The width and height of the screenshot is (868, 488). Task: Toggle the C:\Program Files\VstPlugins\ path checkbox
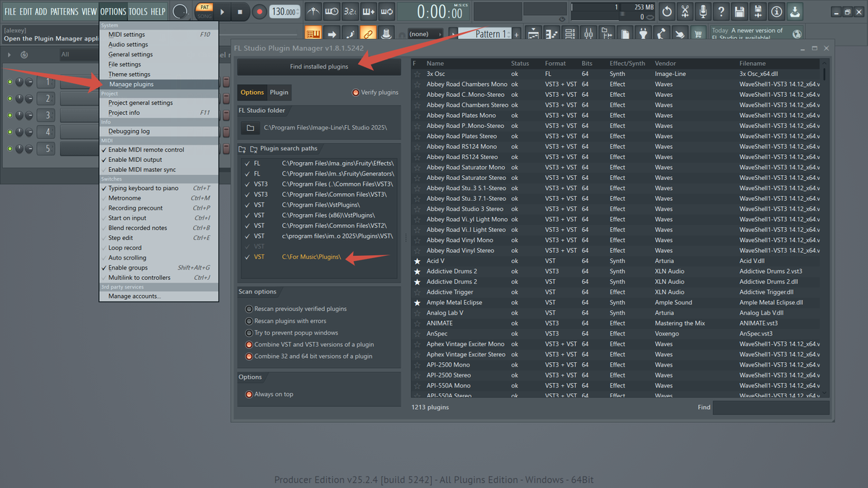coord(247,205)
